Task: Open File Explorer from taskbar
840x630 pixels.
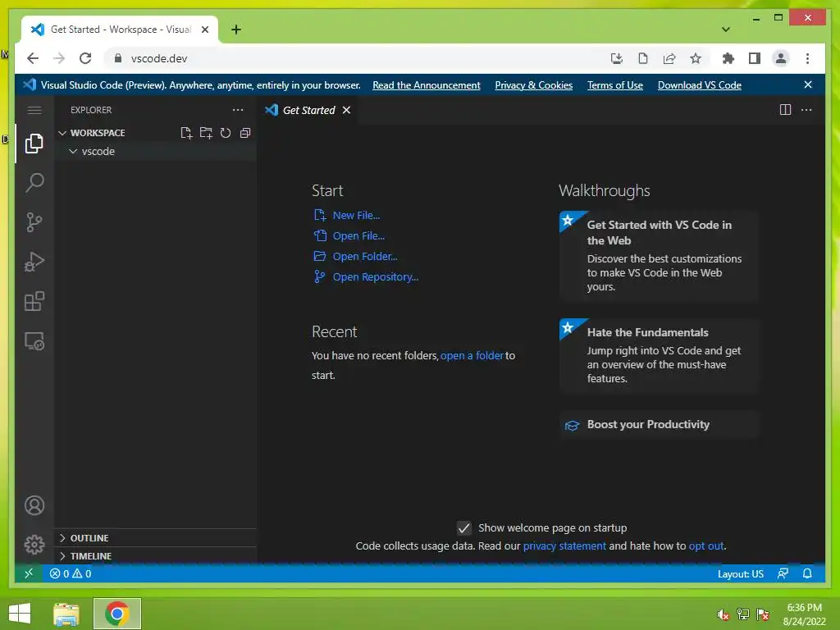Action: [66, 614]
